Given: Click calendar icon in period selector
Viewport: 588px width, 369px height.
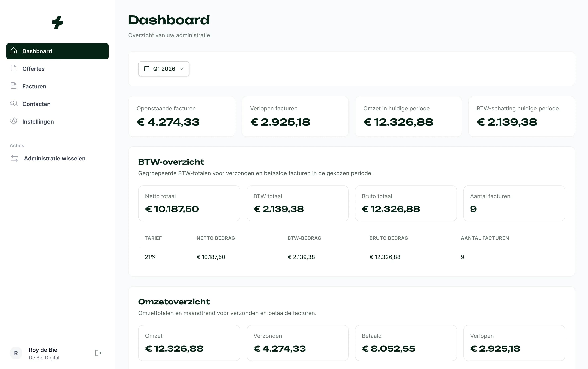Looking at the screenshot, I should (146, 69).
